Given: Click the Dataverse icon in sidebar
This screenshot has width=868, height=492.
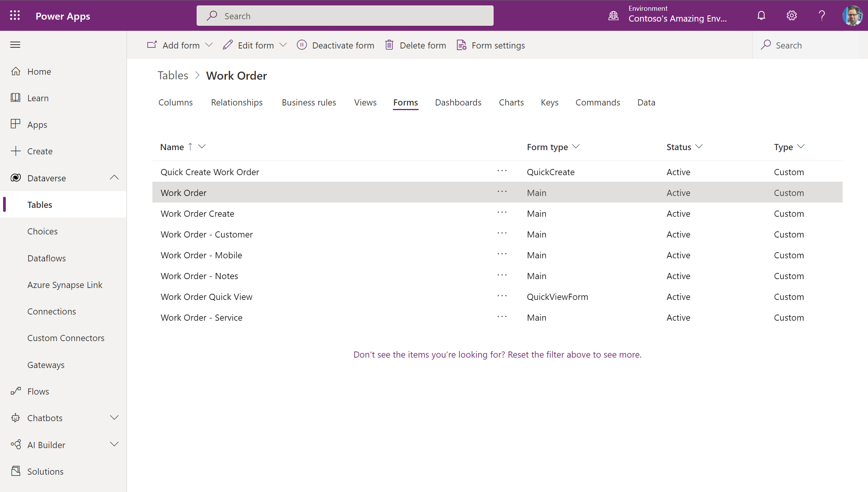Looking at the screenshot, I should [15, 177].
